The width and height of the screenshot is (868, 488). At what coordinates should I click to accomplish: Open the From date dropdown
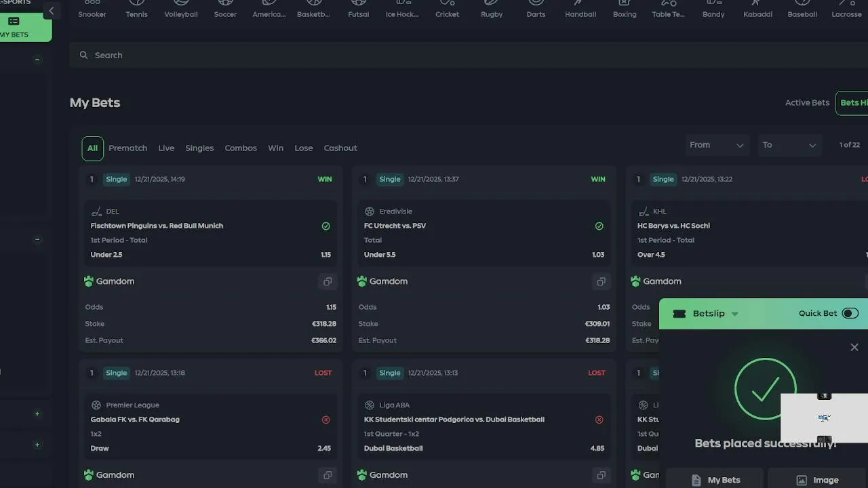point(717,145)
